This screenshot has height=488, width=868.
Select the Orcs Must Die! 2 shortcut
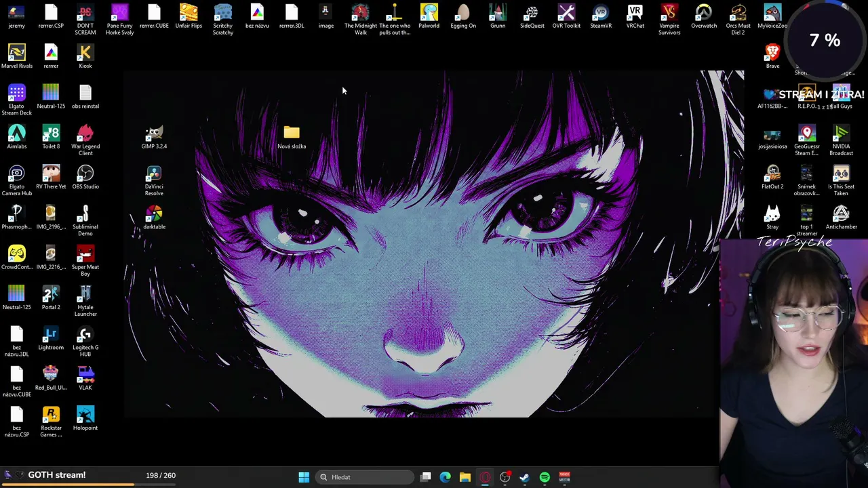[738, 20]
